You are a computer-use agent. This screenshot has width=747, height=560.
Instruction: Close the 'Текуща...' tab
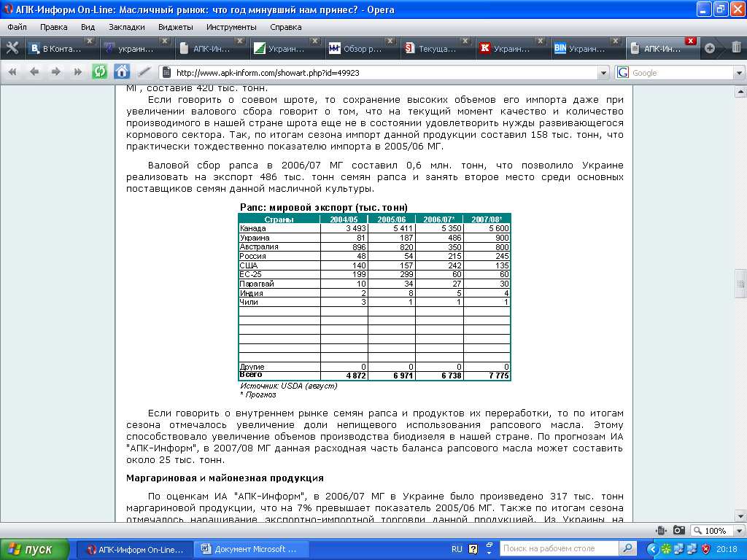[465, 42]
